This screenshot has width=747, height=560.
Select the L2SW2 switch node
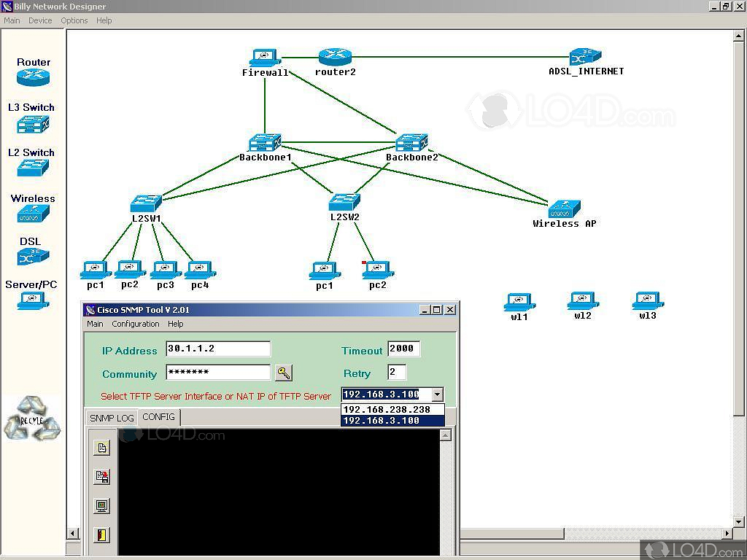(x=344, y=203)
